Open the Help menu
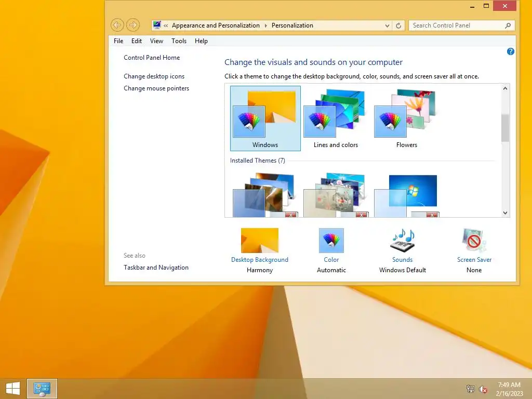532x399 pixels. 201,41
